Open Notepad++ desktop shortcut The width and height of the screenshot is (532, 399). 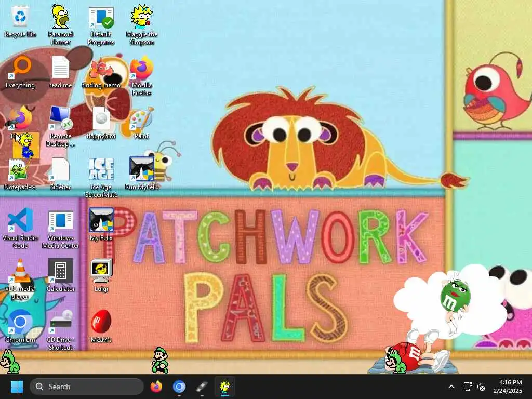[x=20, y=174]
